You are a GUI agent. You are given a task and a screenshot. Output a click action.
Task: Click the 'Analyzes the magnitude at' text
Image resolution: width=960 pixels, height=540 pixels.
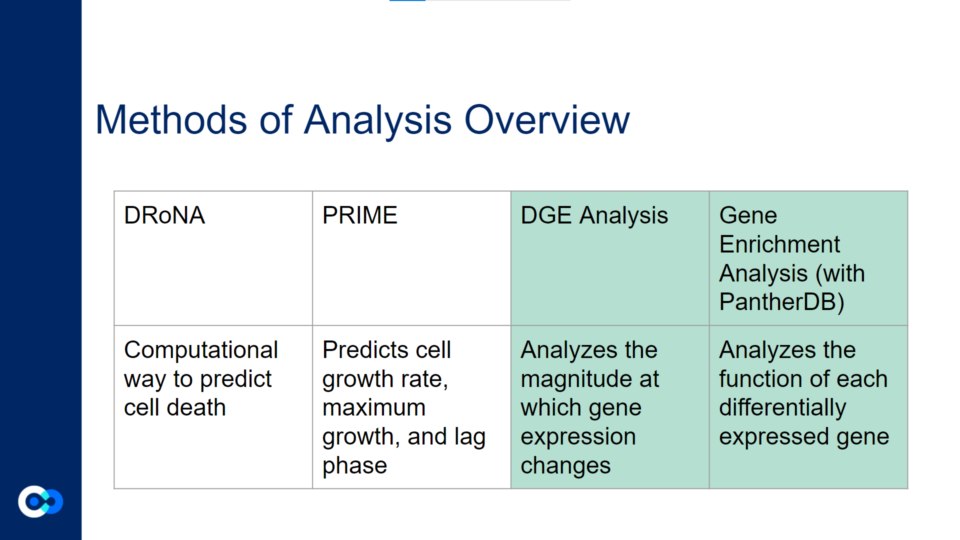tap(588, 365)
